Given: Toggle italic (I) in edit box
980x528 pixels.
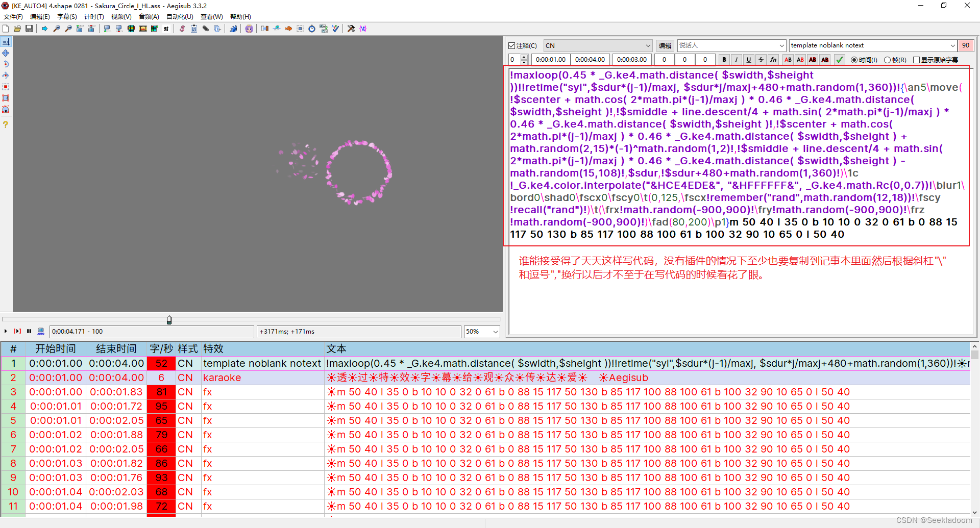Looking at the screenshot, I should (736, 60).
